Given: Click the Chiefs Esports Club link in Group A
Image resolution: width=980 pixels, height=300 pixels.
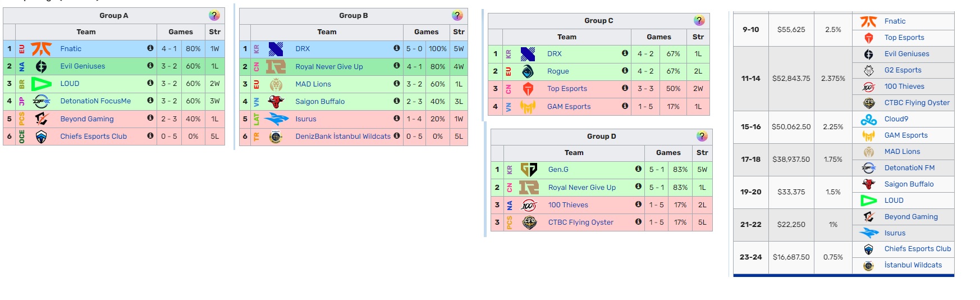Looking at the screenshot, I should (93, 137).
